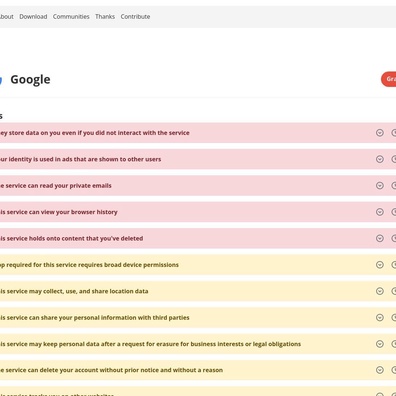Go to the Communities page
This screenshot has height=396, width=396.
[71, 17]
